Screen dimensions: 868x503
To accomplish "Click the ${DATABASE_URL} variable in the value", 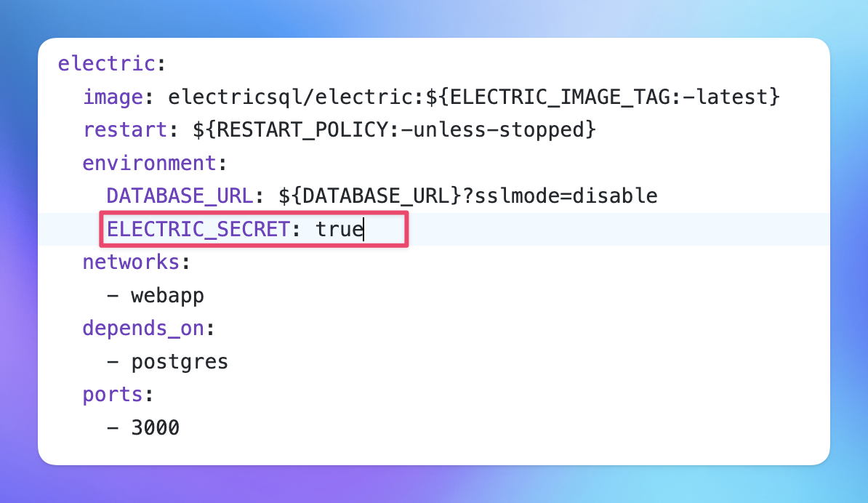I will [x=369, y=196].
